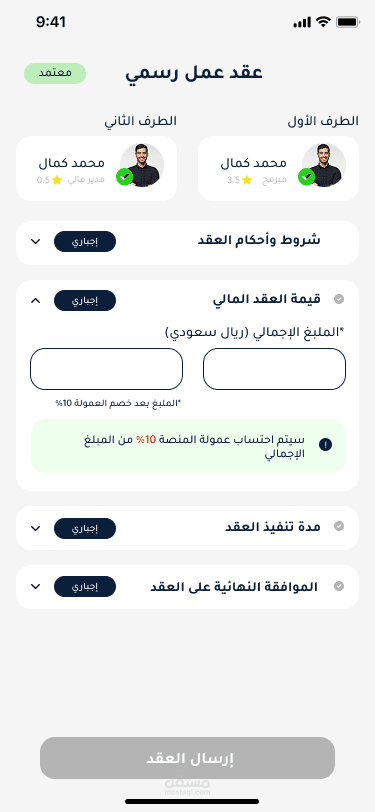Toggle check circle beside قيمة العقد المالي
This screenshot has width=375, height=812.
(x=339, y=299)
